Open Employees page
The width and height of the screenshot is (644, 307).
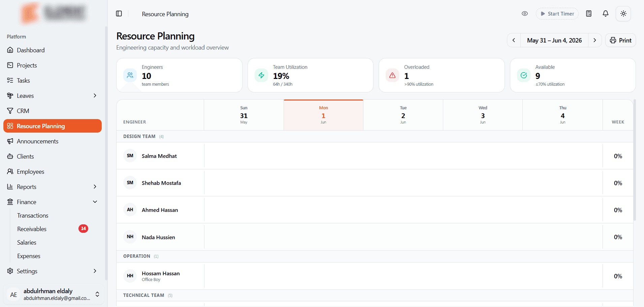point(53,172)
